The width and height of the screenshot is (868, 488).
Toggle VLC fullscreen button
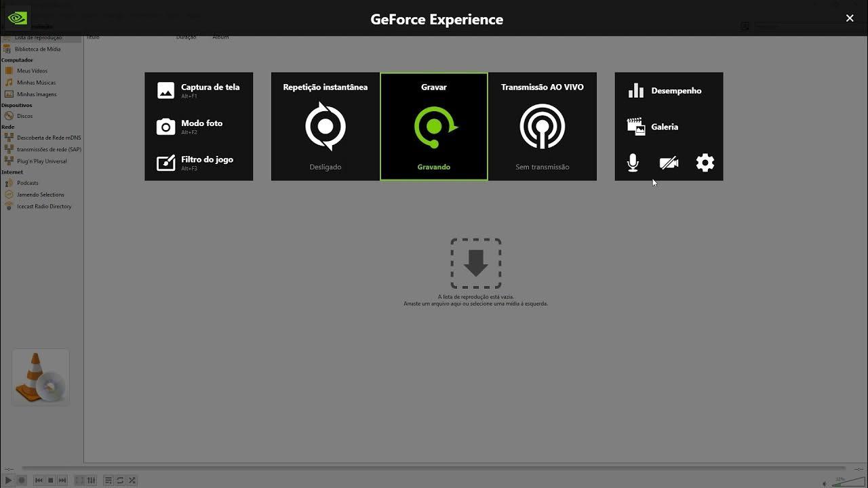click(x=79, y=480)
